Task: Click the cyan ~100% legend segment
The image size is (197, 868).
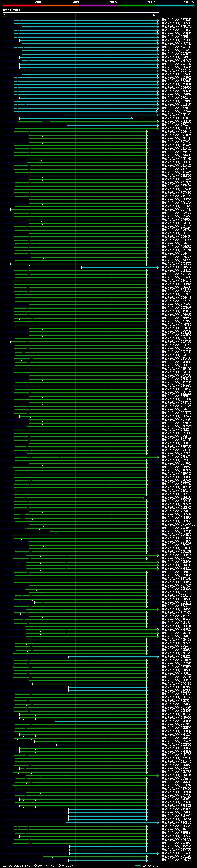Action: [x=175, y=6]
